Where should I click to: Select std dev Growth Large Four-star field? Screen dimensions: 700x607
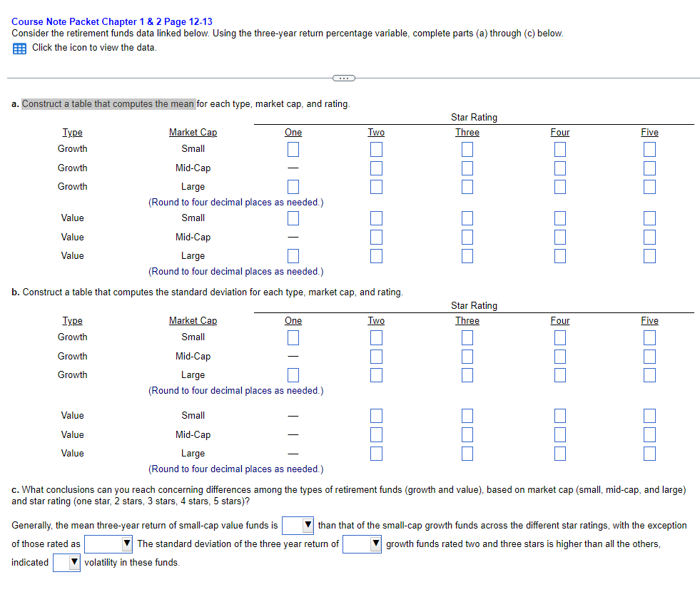[x=560, y=375]
